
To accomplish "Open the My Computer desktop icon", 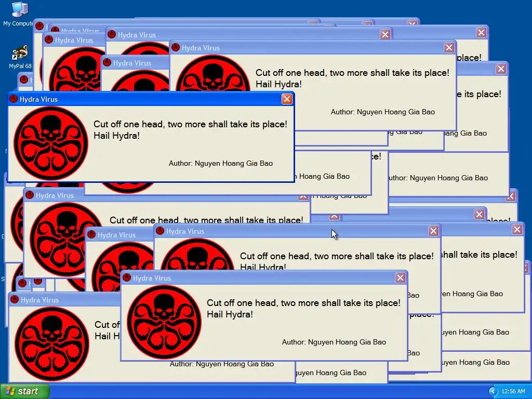I will [x=19, y=14].
